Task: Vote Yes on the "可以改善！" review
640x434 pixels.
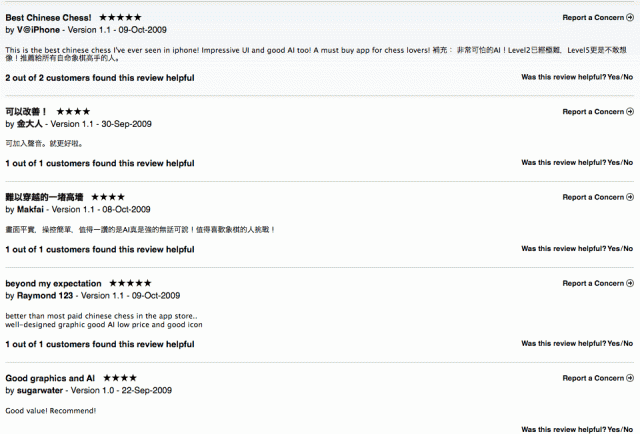Action: (613, 163)
